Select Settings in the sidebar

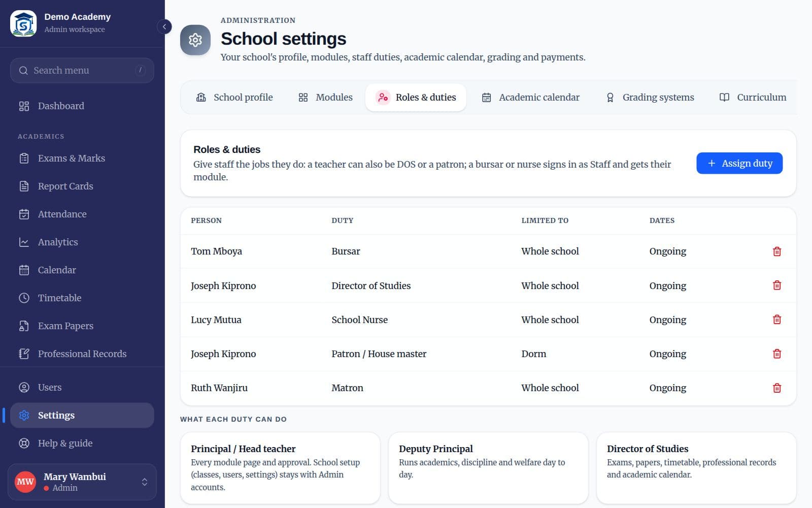[82, 415]
